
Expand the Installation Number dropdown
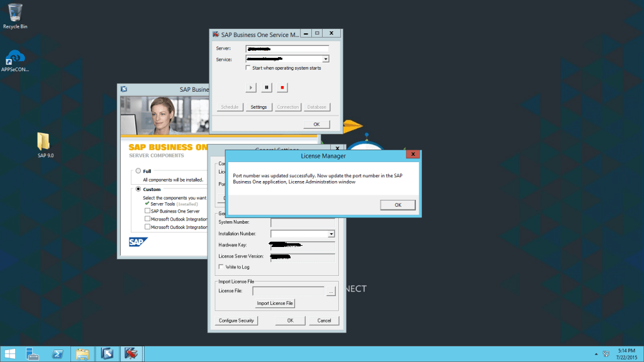331,234
